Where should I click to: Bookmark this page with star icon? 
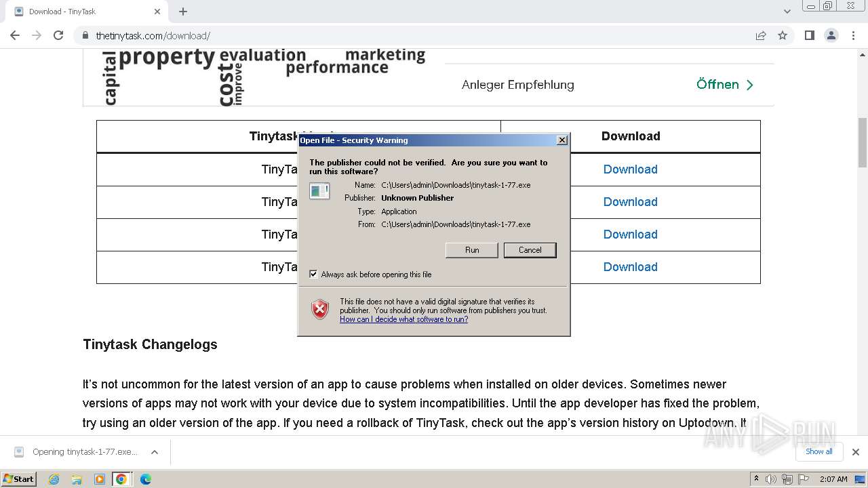click(783, 35)
